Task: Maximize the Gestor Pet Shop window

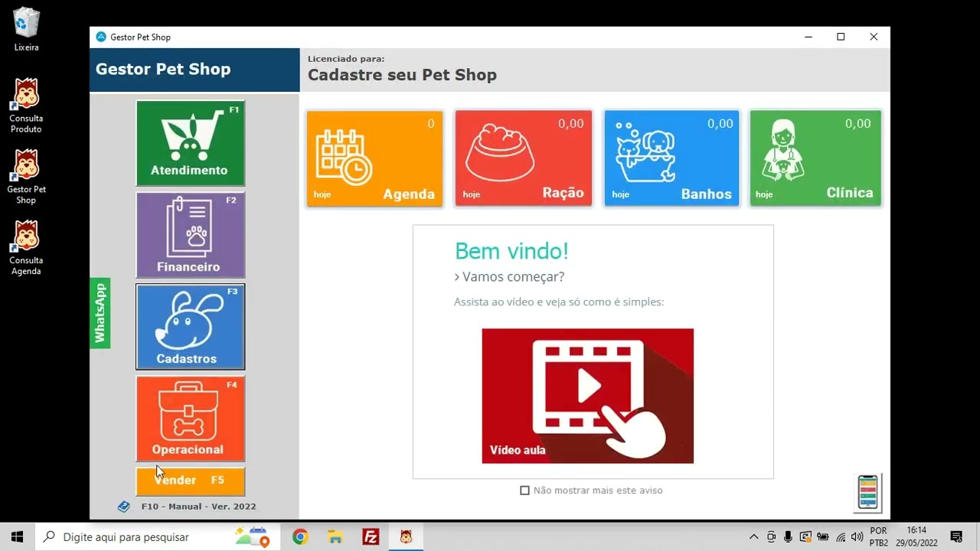Action: [841, 37]
